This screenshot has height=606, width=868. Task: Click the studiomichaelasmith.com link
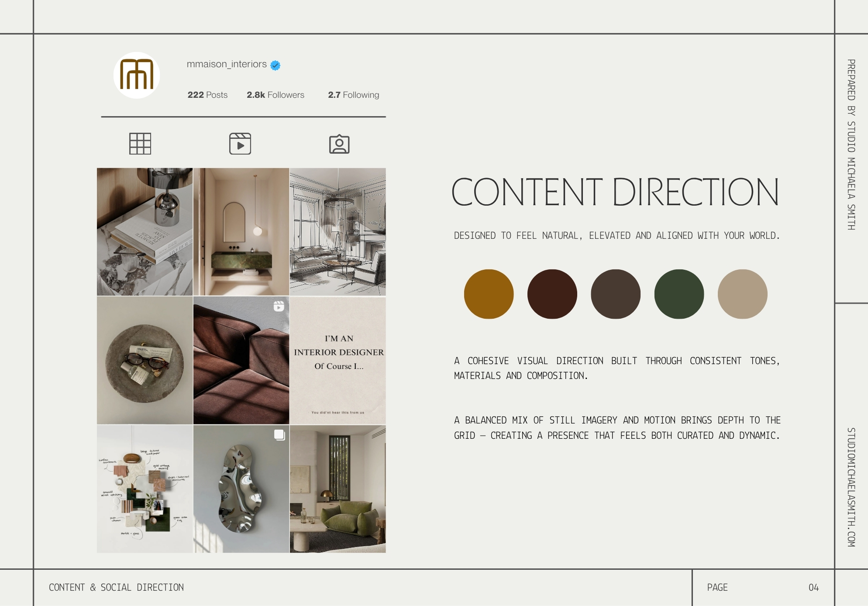click(851, 487)
